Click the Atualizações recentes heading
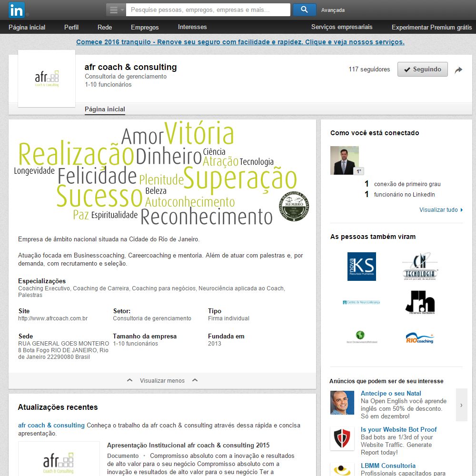Image resolution: width=476 pixels, height=476 pixels. 58,407
